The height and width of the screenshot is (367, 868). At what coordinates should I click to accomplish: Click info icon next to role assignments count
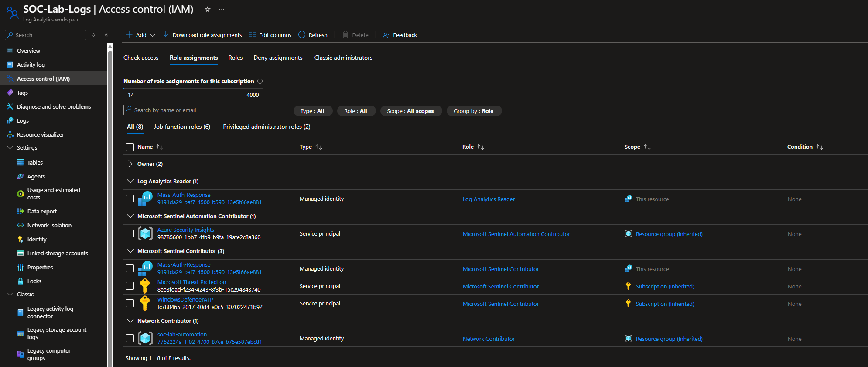(260, 81)
